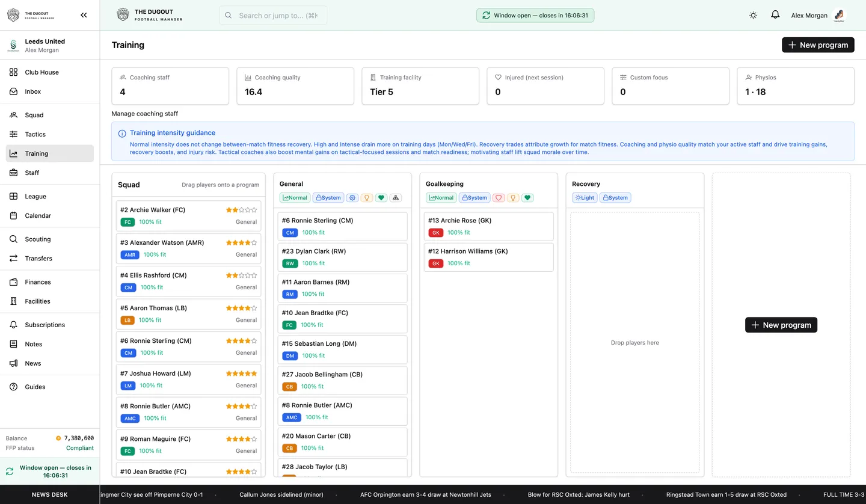Click Recovery program Light intensity badge
The image size is (866, 504).
click(x=585, y=198)
